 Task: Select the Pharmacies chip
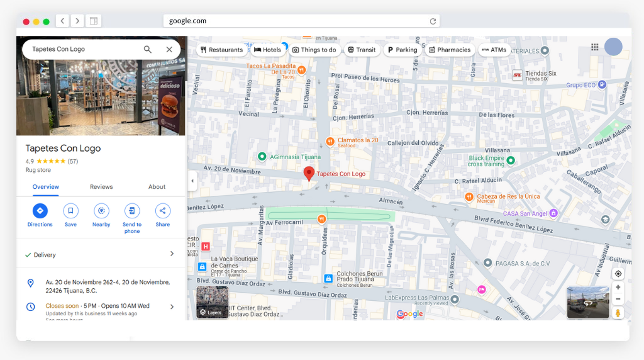[x=450, y=50]
